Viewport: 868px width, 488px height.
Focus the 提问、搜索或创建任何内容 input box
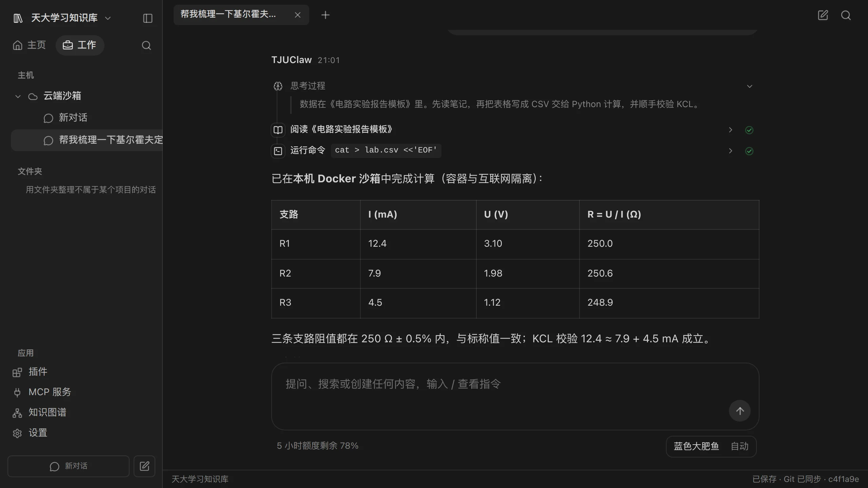[x=515, y=396]
